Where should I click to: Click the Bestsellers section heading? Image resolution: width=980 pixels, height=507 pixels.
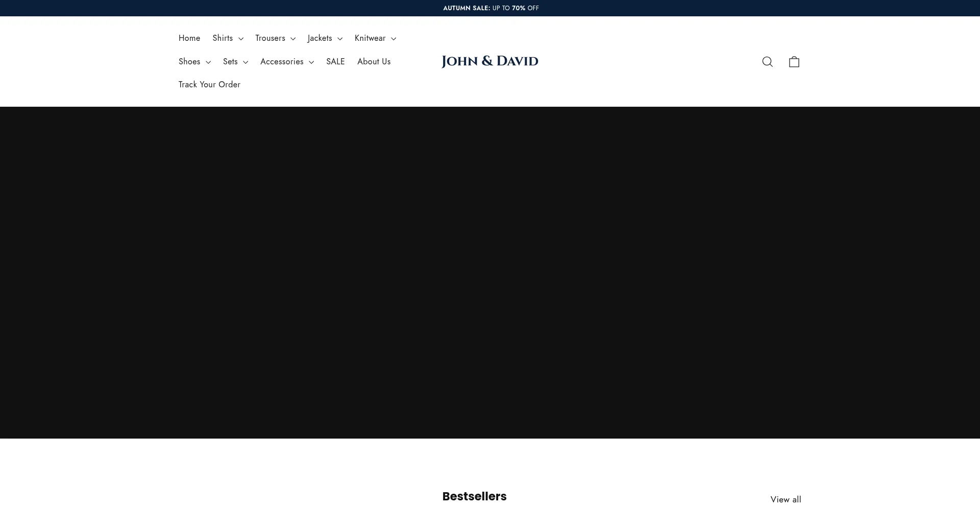coord(474,496)
